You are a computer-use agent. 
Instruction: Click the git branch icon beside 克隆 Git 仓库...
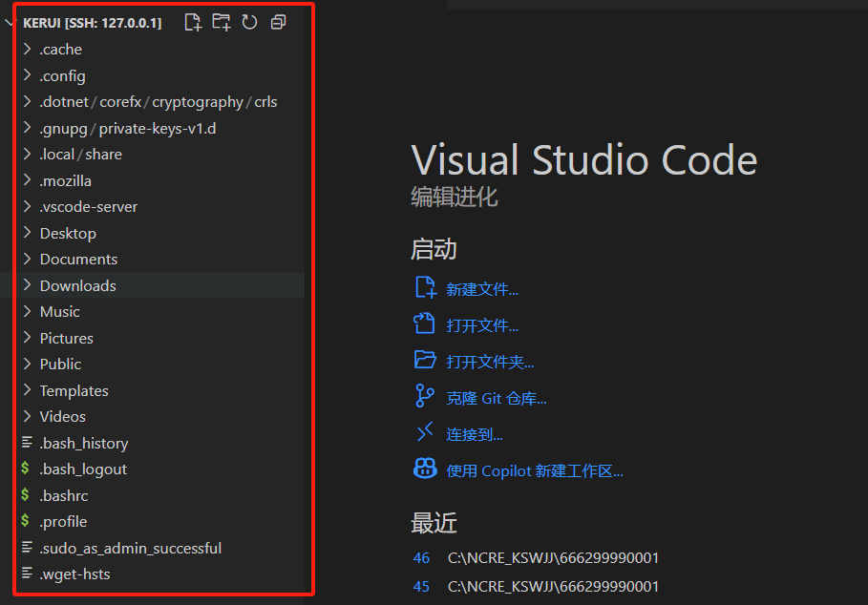[x=425, y=396]
